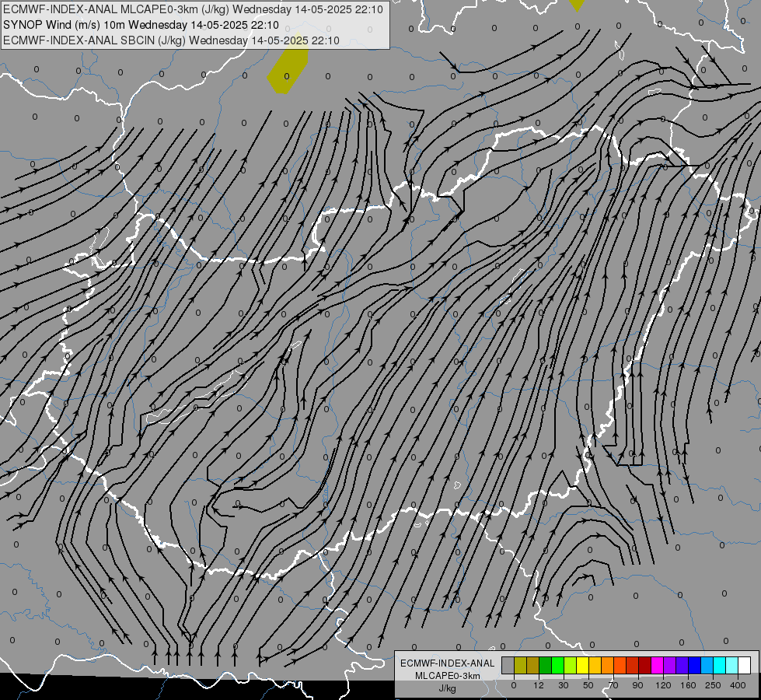
Task: Click the legend tick label 50
Action: coord(588,685)
